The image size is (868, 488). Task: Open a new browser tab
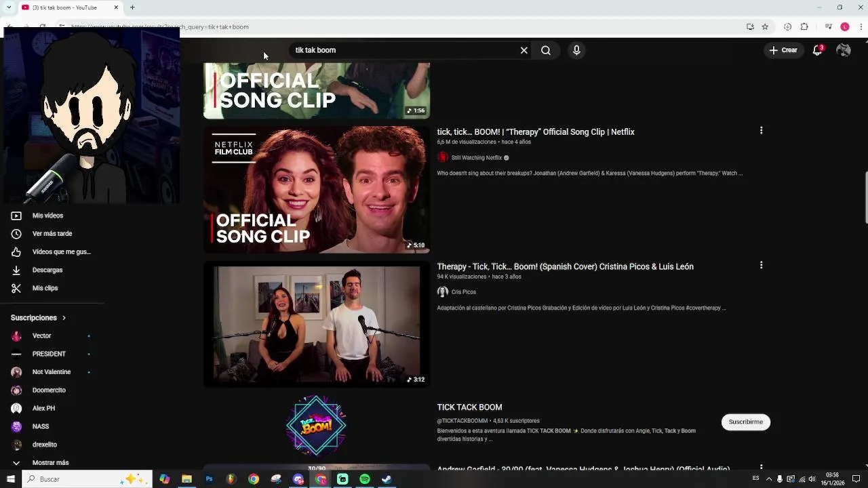(x=132, y=7)
